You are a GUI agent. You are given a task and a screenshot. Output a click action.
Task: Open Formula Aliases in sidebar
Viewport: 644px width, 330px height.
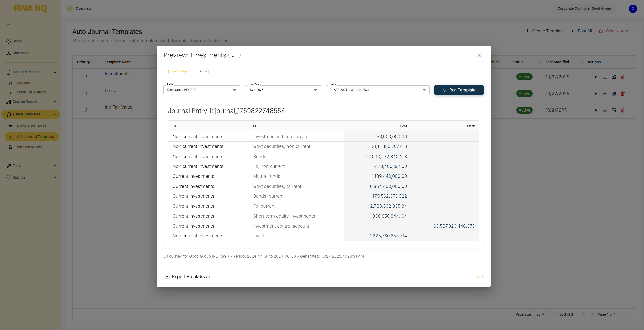(29, 147)
